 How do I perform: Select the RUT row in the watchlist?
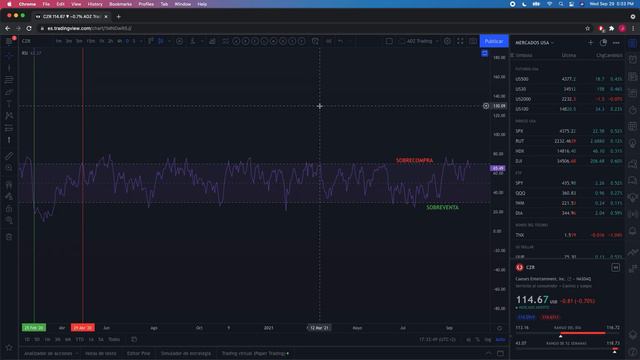pos(569,141)
